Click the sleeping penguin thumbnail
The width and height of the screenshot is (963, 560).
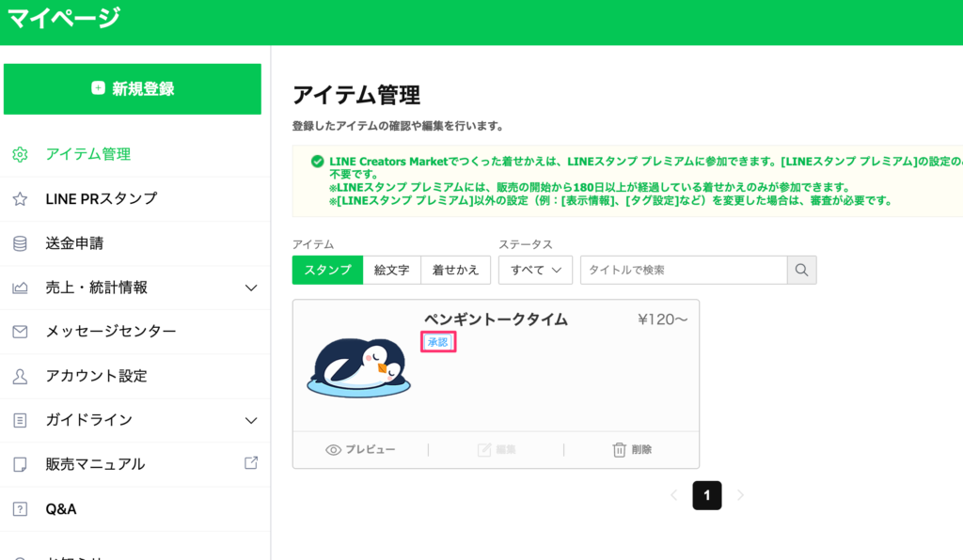pos(358,366)
